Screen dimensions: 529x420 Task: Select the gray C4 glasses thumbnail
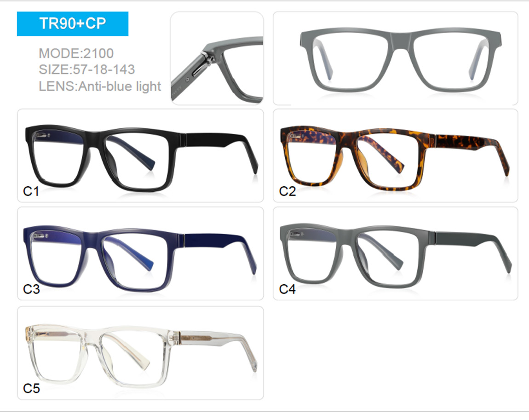coord(396,253)
